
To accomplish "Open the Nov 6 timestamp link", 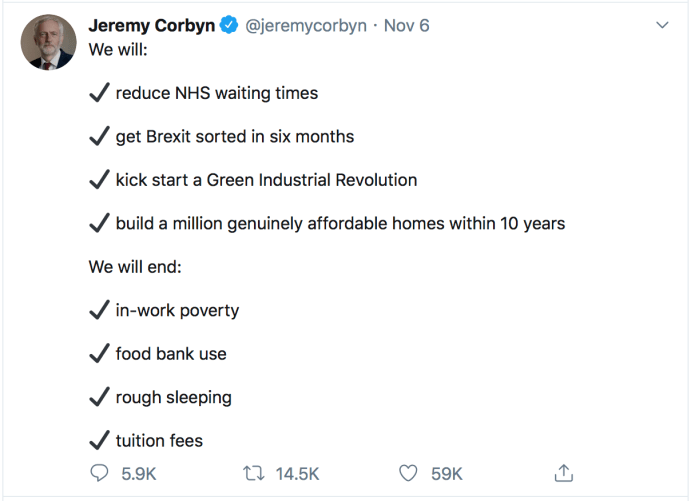I will [x=407, y=26].
